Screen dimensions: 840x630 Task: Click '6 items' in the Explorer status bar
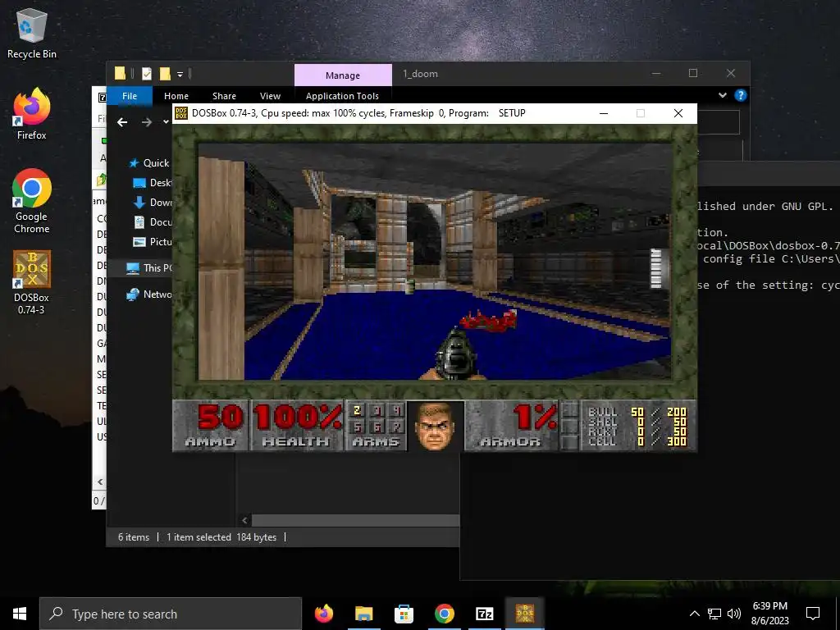tap(134, 536)
